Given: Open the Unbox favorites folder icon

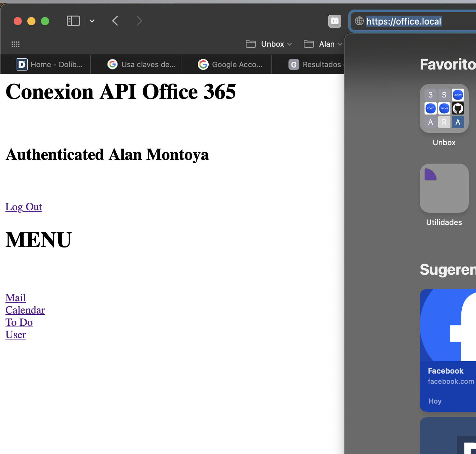Looking at the screenshot, I should pyautogui.click(x=444, y=108).
